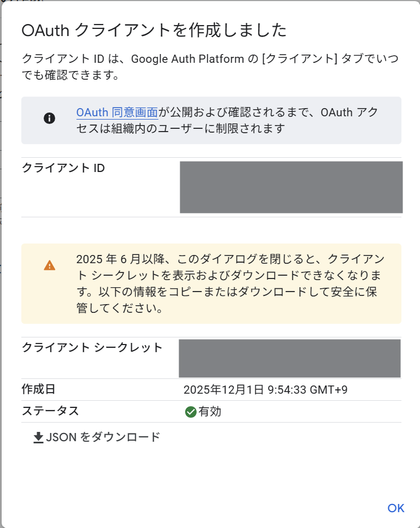Click the green checkmark icon next to 有効

(190, 411)
